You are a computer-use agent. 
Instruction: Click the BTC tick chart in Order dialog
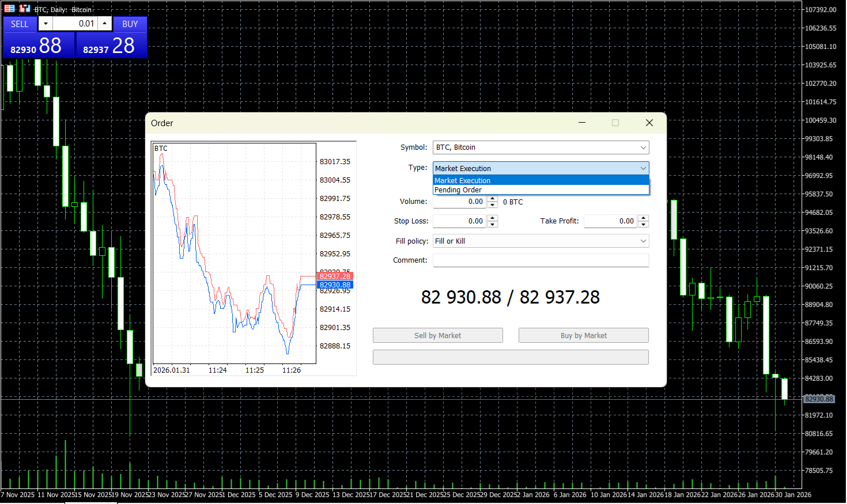click(235, 253)
